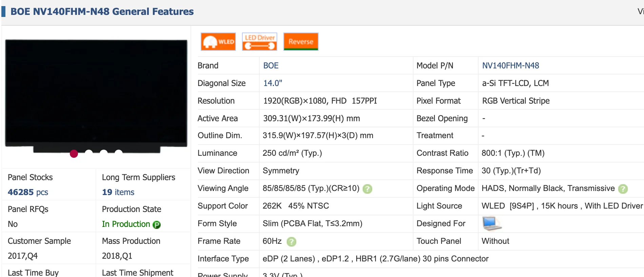
Task: Click the eDP (2 Lanes) interface type value
Action: pyautogui.click(x=376, y=259)
